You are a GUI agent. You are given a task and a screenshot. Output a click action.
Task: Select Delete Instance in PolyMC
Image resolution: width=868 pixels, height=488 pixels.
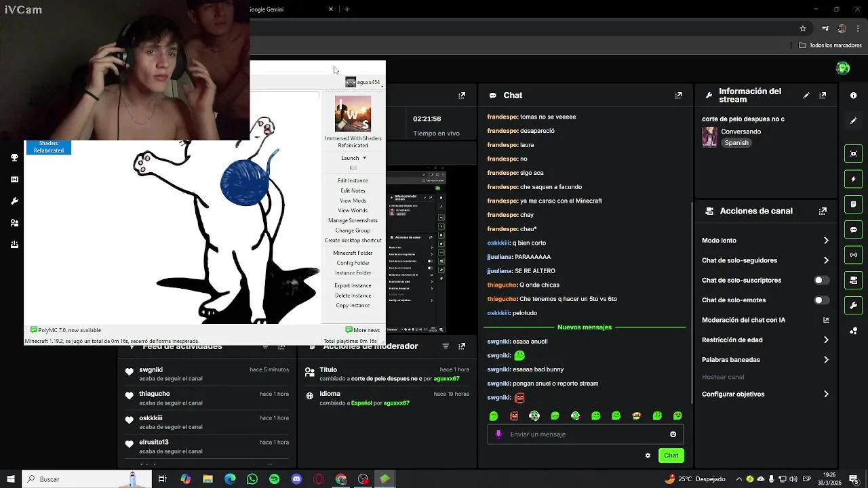tap(353, 296)
